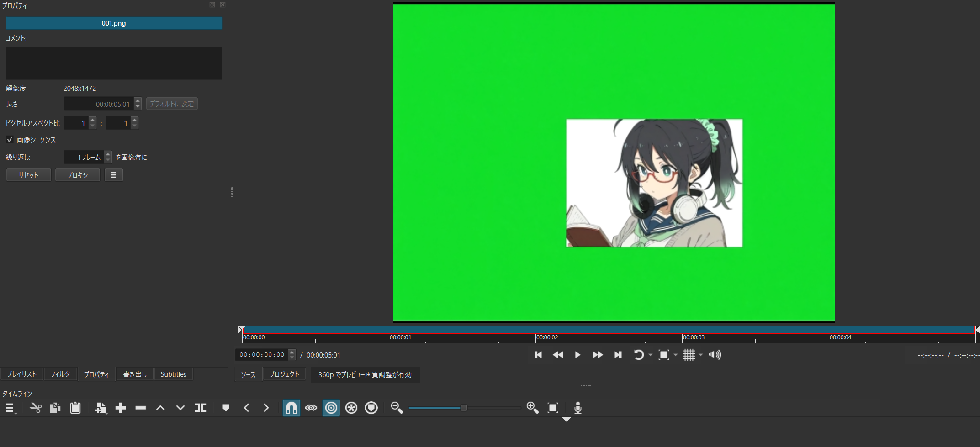Toggle the player zoom-fit icon

point(663,355)
